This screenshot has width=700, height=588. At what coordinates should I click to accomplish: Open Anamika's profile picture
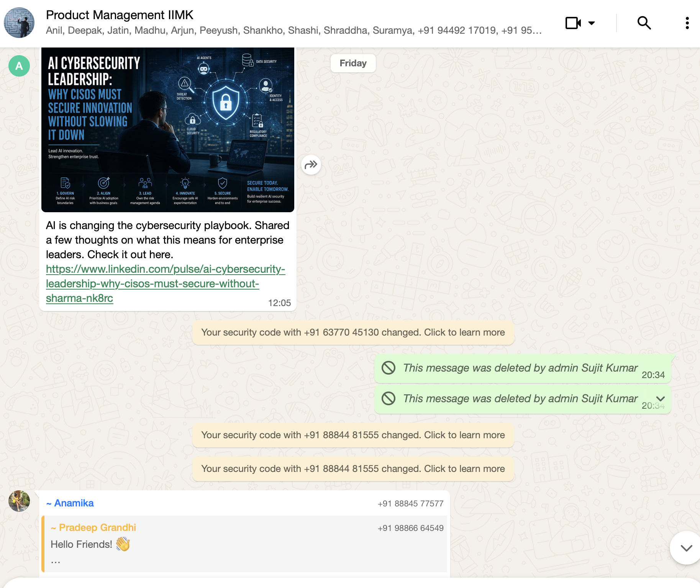click(19, 501)
